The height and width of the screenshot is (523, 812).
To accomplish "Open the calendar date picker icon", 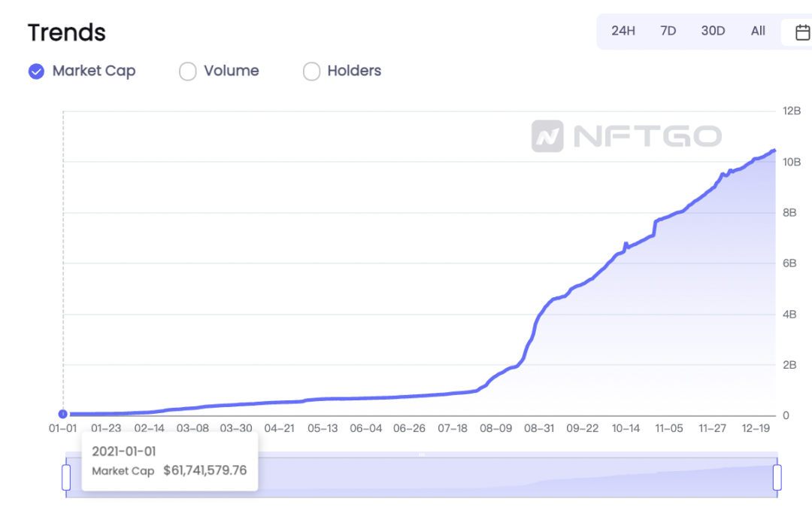I will coord(802,32).
